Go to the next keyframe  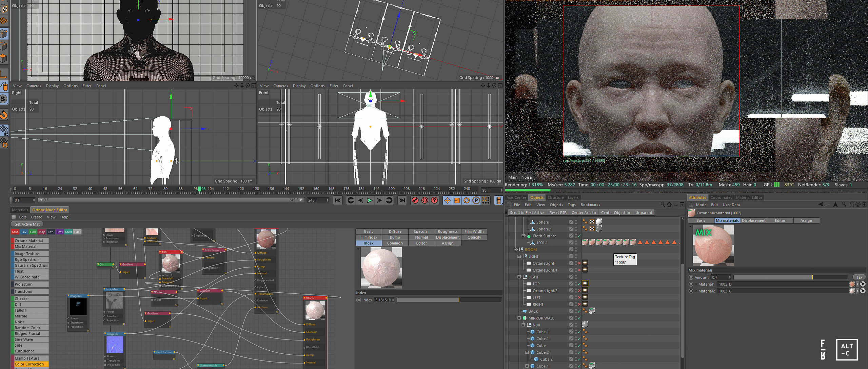click(x=389, y=200)
